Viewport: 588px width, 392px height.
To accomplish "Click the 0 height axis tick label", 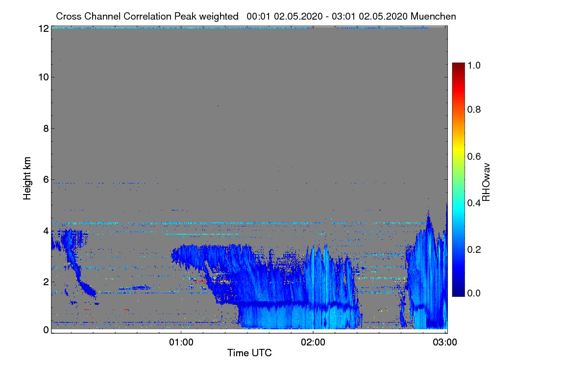I will (x=46, y=330).
